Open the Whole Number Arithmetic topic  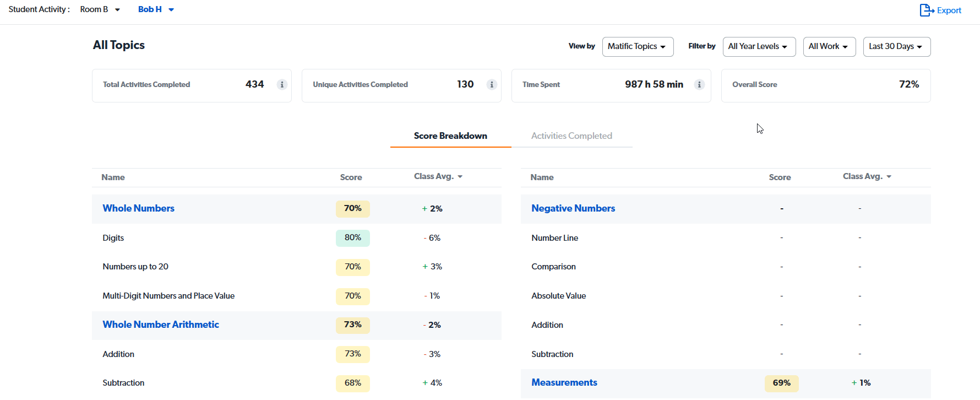[x=161, y=325]
